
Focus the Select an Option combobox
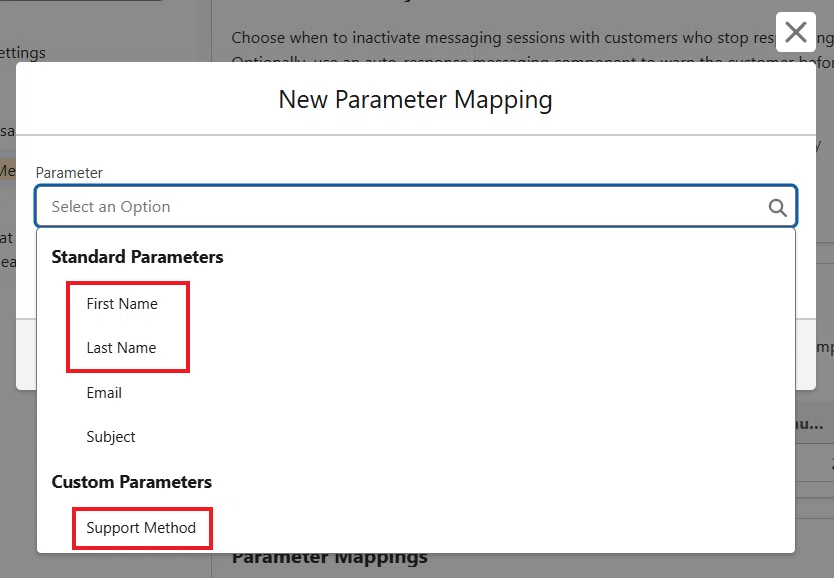(416, 206)
